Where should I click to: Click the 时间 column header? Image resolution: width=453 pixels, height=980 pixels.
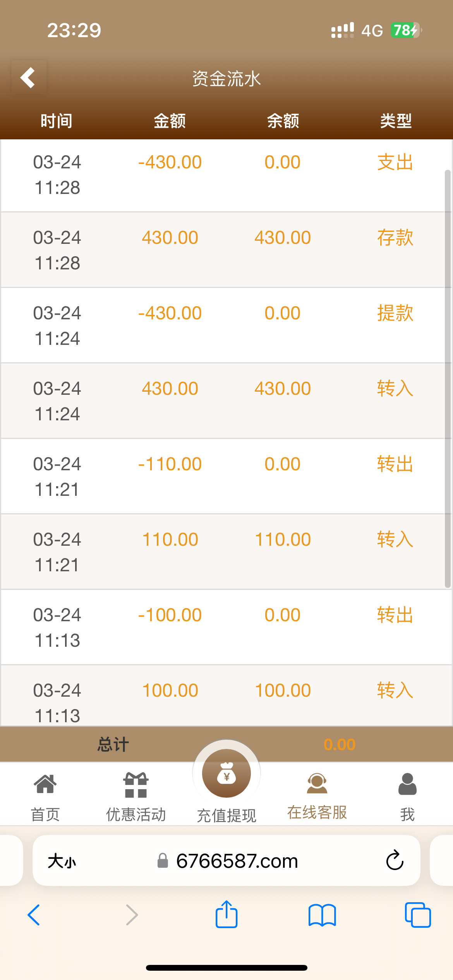point(57,121)
